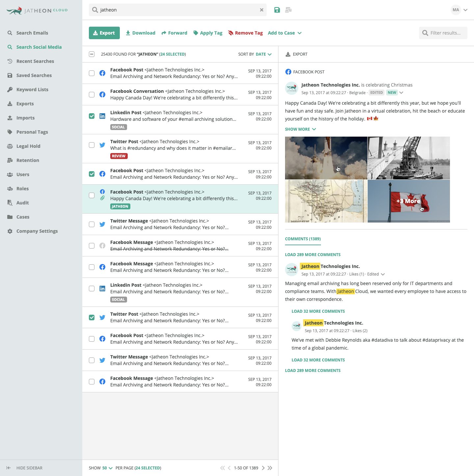Clear the search field with X
Image resolution: width=474 pixels, height=476 pixels.
pos(262,10)
